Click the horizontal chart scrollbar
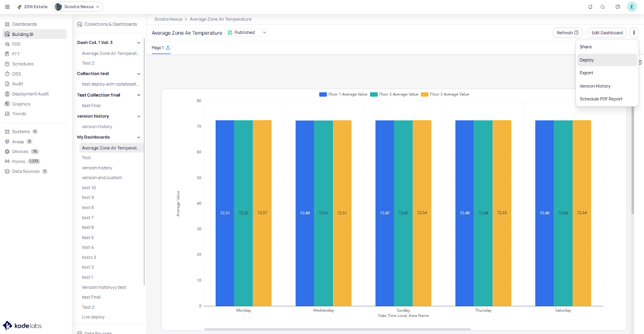The image size is (644, 334). pyautogui.click(x=337, y=329)
